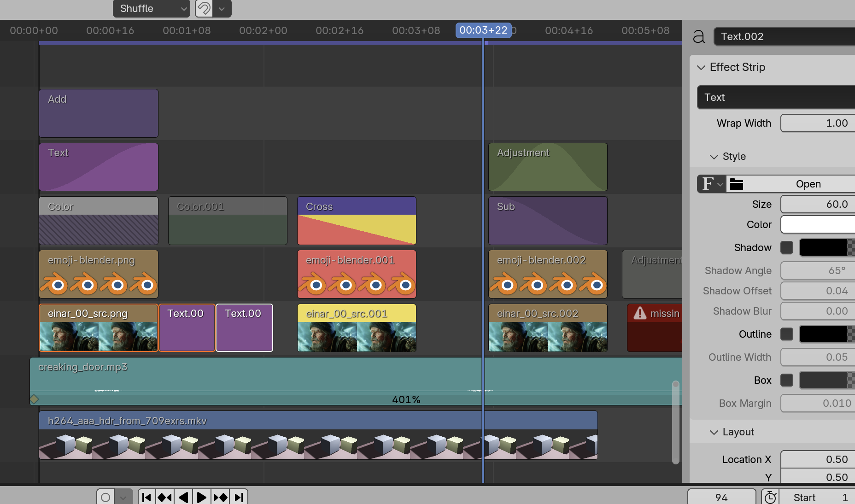Click the Open font folder icon
The height and width of the screenshot is (504, 855).
tap(737, 184)
